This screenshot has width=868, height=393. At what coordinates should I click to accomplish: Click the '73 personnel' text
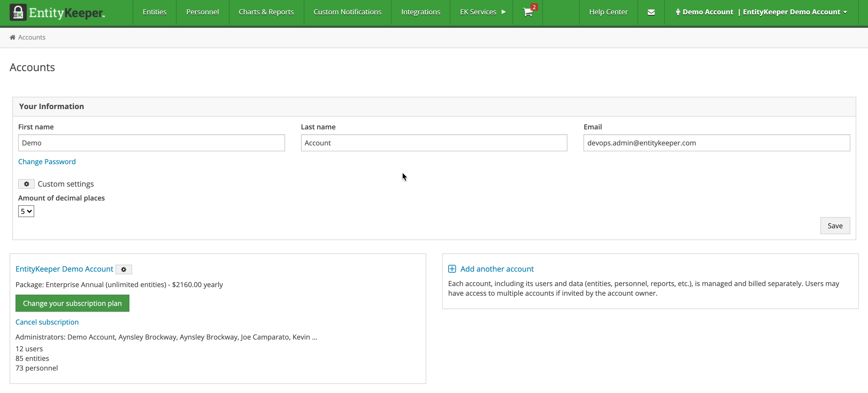point(37,368)
